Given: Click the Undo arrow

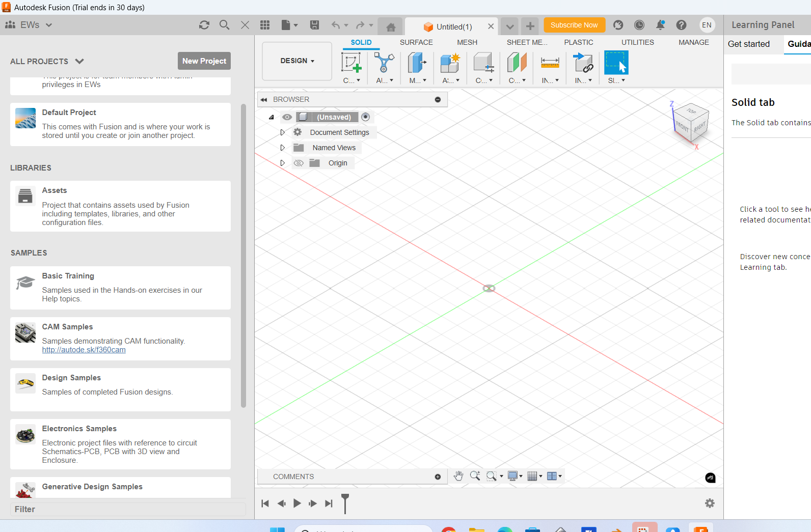Looking at the screenshot, I should 335,25.
